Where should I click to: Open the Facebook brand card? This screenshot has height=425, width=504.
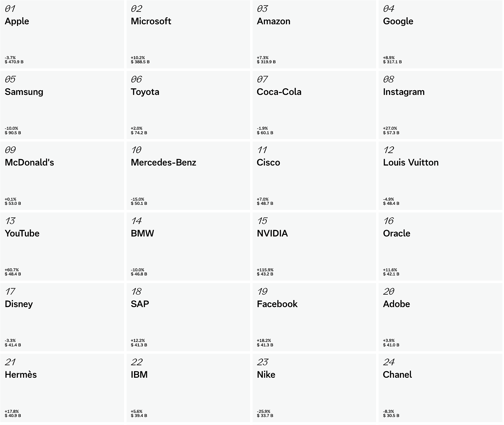point(314,317)
